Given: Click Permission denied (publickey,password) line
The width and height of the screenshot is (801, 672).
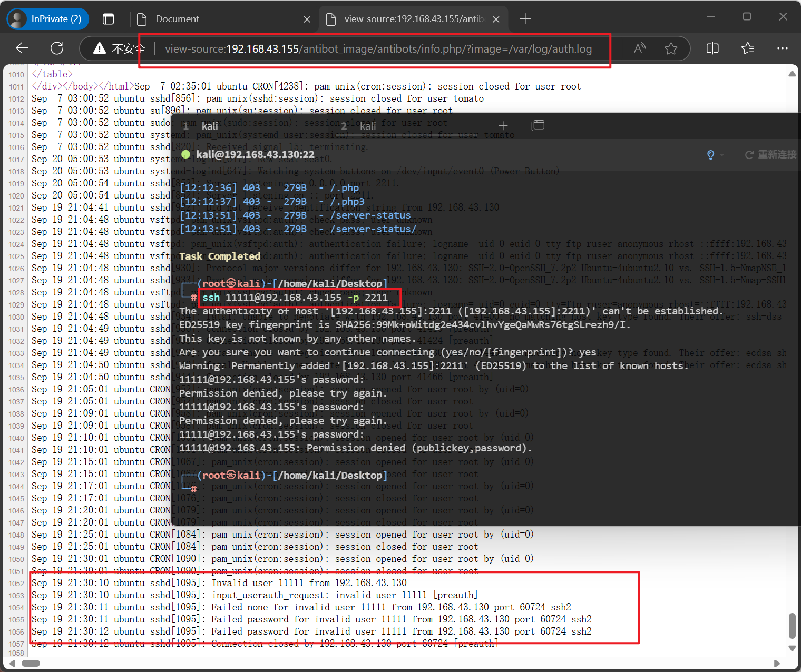Looking at the screenshot, I should pos(355,448).
